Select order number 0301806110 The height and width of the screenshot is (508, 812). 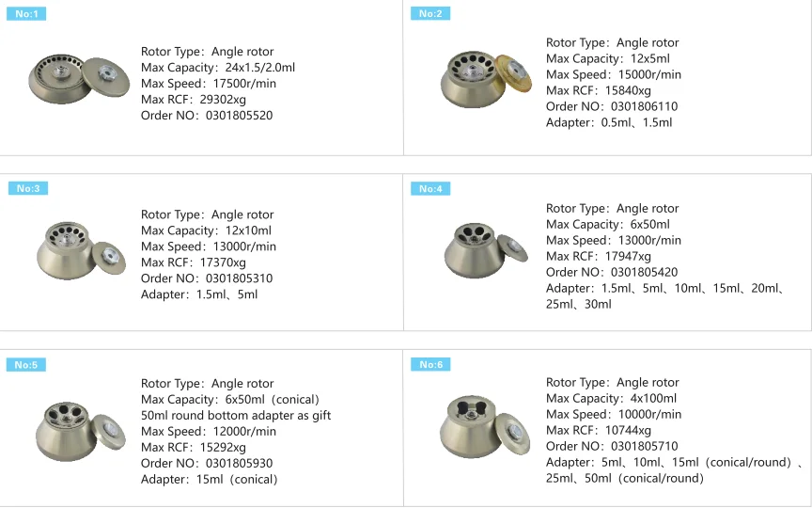[644, 106]
